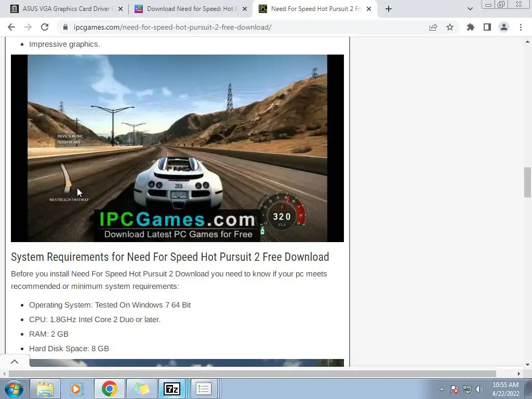Viewport: 532px width, 399px height.
Task: Open a new browser tab
Action: pos(389,9)
